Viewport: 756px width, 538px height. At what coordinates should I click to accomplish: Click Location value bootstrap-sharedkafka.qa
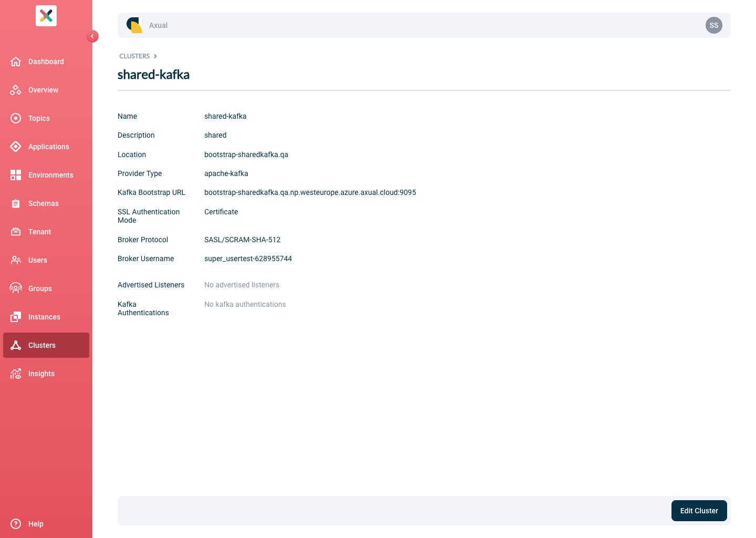tap(246, 154)
